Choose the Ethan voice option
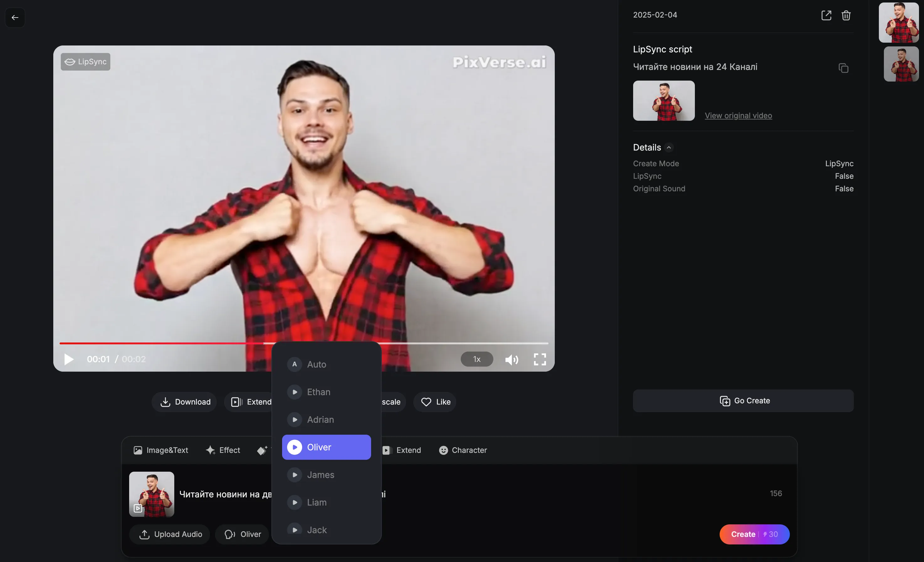 pos(318,392)
